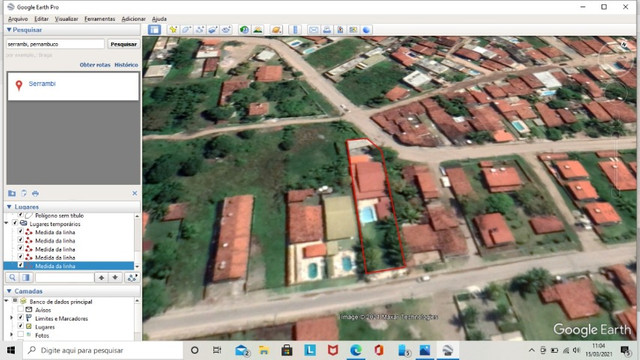Switch planets with the Saturn icon

point(276,30)
